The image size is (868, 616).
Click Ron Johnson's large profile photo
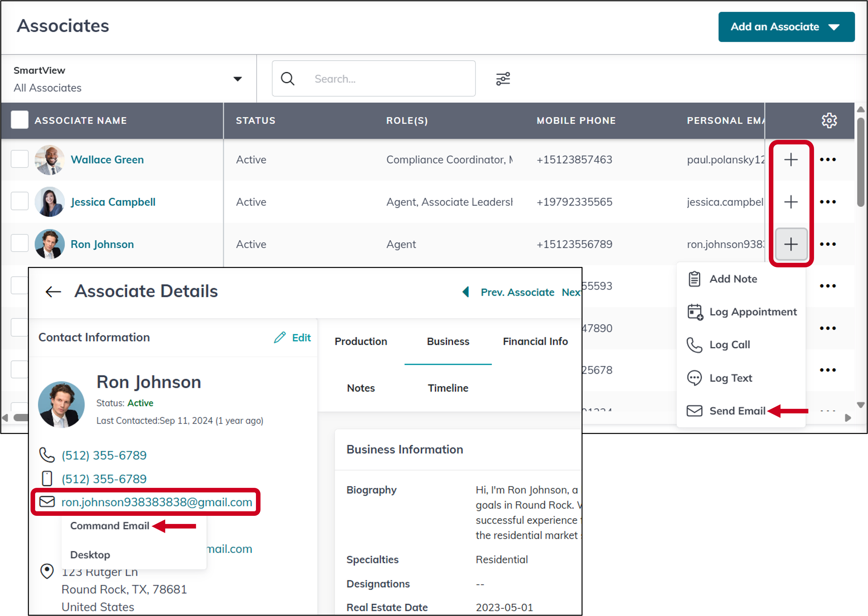(x=61, y=404)
